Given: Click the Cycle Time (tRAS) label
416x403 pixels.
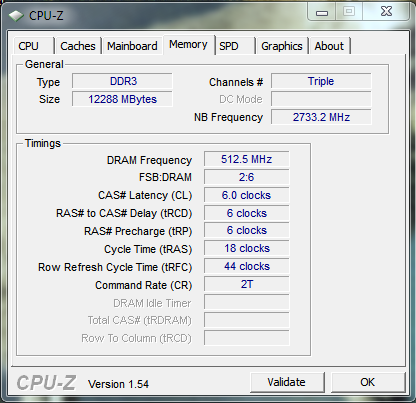Looking at the screenshot, I should click(x=148, y=249).
